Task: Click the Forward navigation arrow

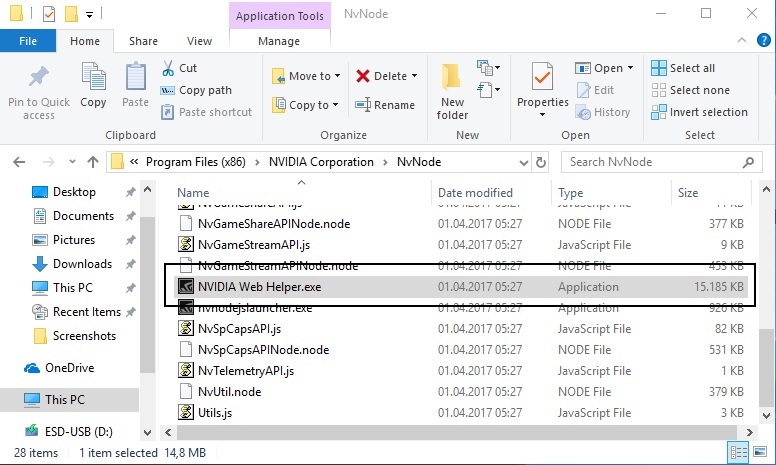Action: point(48,162)
